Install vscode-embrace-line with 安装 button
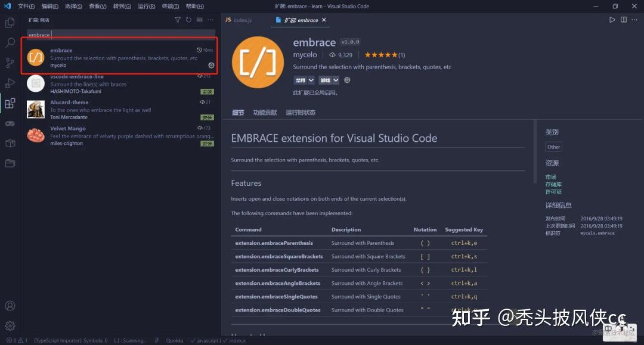The image size is (644, 345). point(207,92)
